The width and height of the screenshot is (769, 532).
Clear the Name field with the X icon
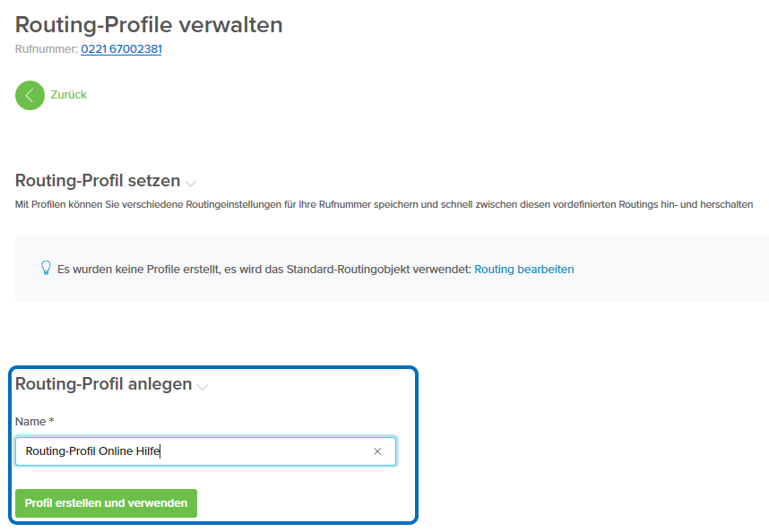[x=377, y=451]
